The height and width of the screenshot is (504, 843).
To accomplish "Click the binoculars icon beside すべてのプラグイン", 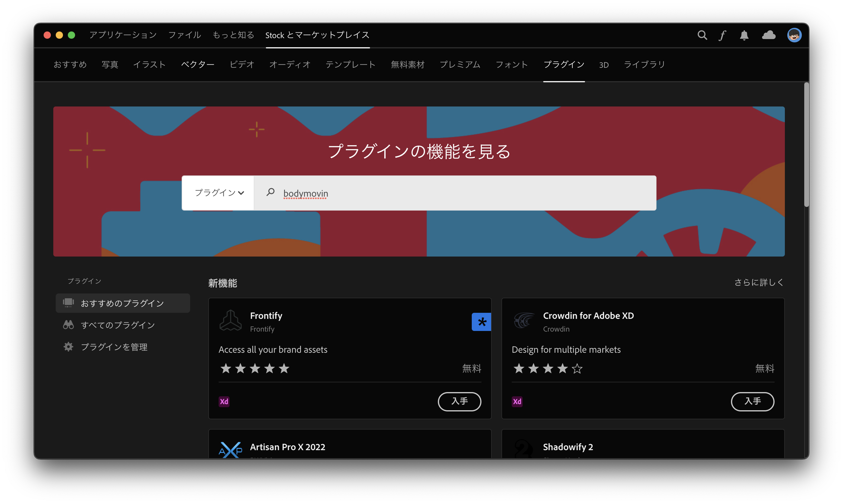I will (x=68, y=325).
